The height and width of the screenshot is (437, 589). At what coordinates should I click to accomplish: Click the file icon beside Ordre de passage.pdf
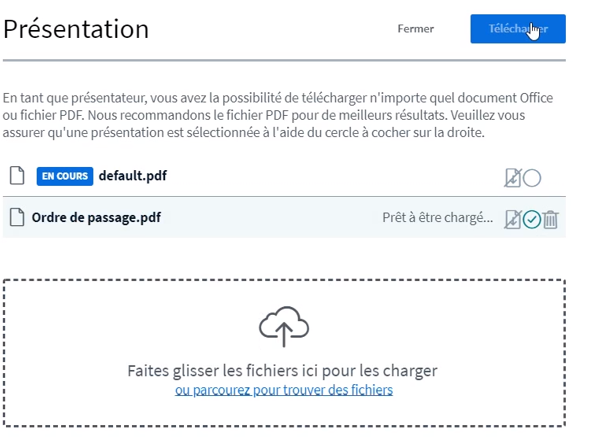click(x=17, y=217)
